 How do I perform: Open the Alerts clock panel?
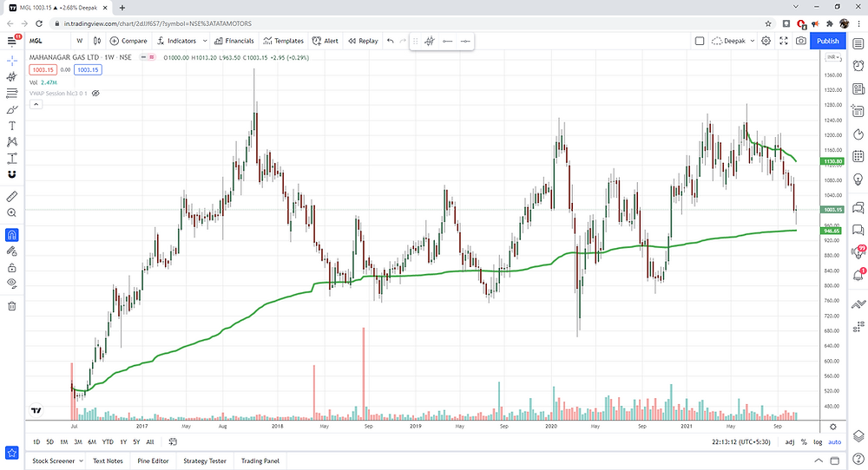point(858,66)
